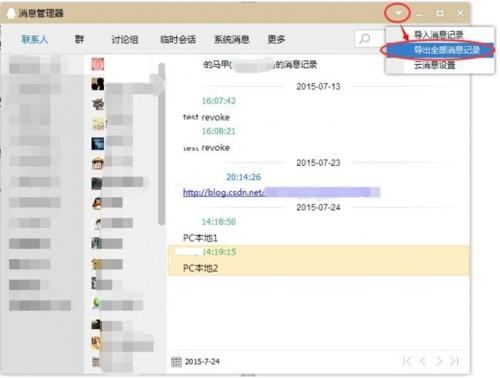Viewport: 500px width, 378px height.
Task: Click the 16:07:42 timestamp
Action: pos(219,101)
